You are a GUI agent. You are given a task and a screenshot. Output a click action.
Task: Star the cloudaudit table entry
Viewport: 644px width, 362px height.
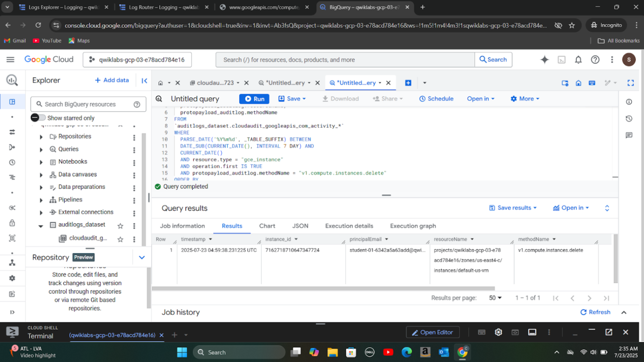coord(120,239)
